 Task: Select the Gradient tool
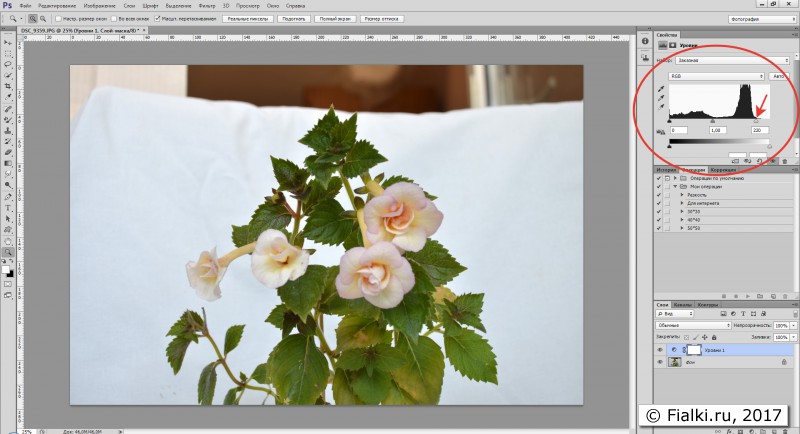pos(8,163)
